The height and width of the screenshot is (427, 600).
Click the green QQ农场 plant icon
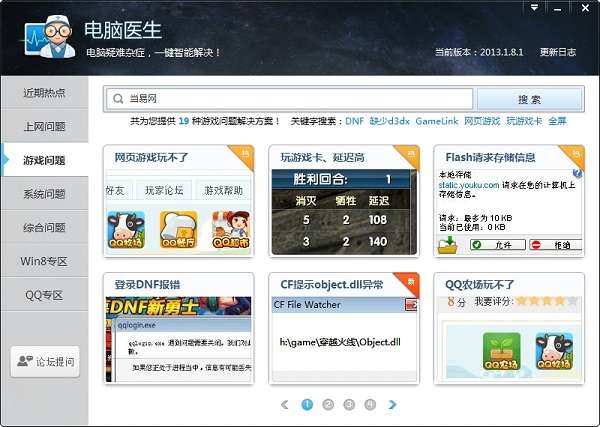click(x=502, y=351)
